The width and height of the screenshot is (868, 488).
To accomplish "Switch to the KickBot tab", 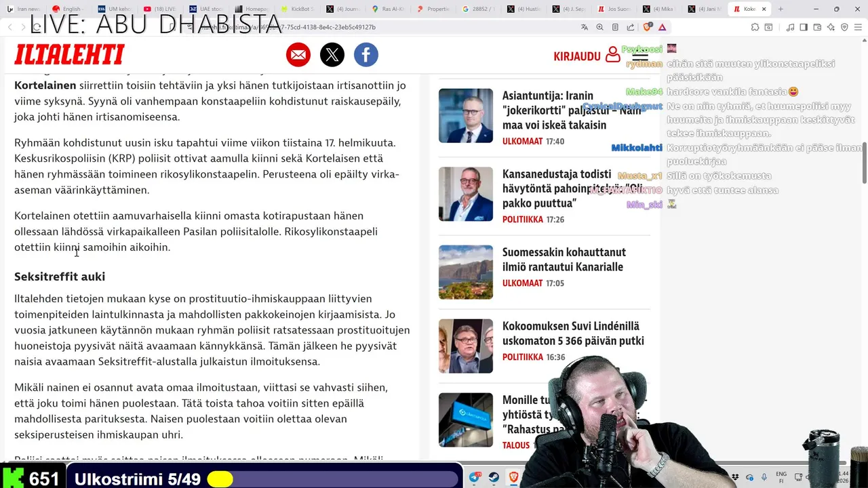I will [x=297, y=9].
